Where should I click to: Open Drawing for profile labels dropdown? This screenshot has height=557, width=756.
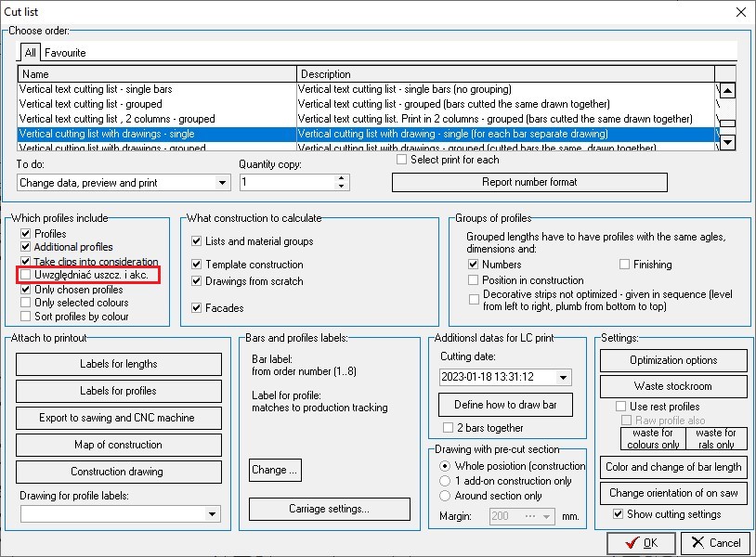(213, 513)
